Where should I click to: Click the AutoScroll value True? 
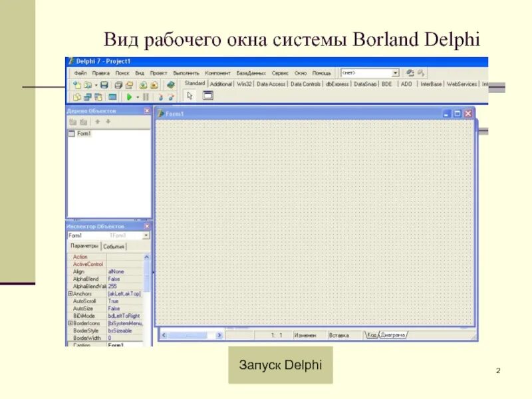pos(113,301)
